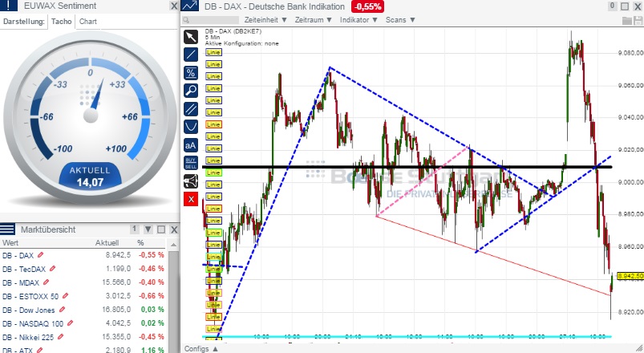The width and height of the screenshot is (644, 353).
Task: Edit the DB - ESTOXX 50 row pencil icon
Action: pos(65,296)
